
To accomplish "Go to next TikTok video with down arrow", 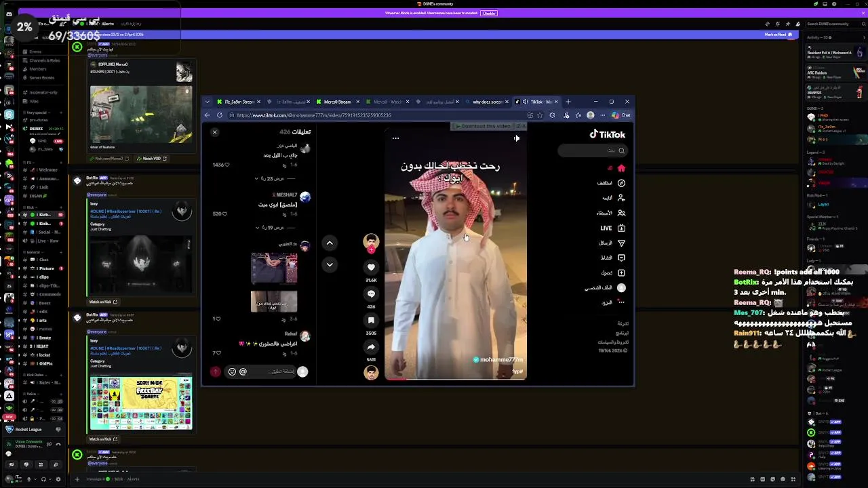I will pos(330,264).
